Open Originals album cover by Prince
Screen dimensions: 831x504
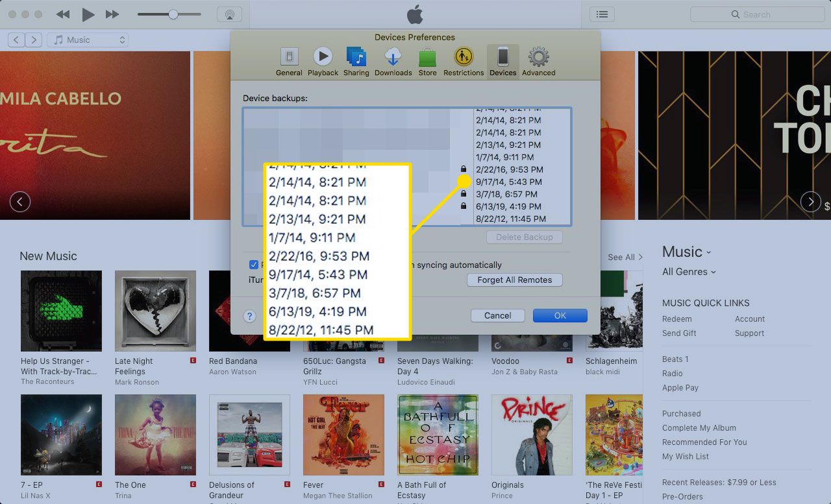pyautogui.click(x=532, y=435)
